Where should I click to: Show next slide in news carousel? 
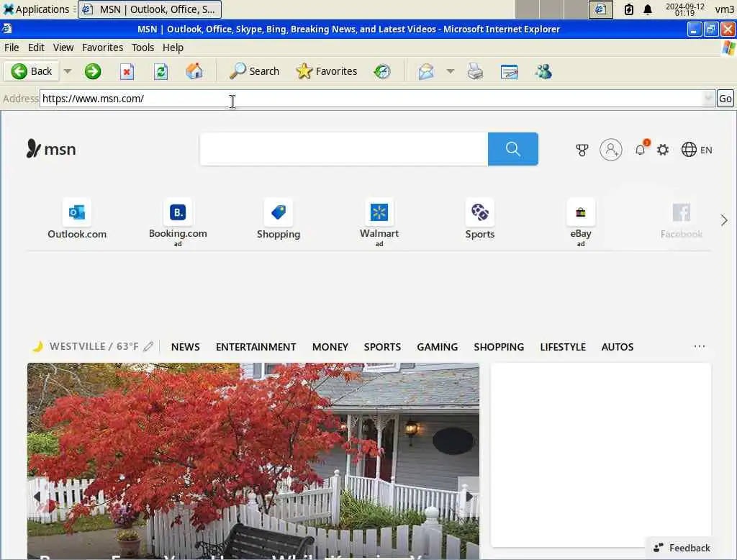click(x=469, y=496)
